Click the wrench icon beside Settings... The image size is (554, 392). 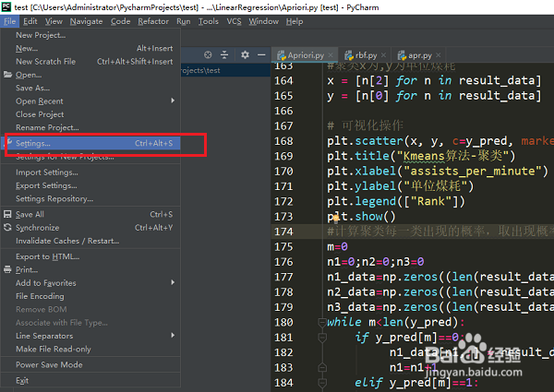[9, 142]
